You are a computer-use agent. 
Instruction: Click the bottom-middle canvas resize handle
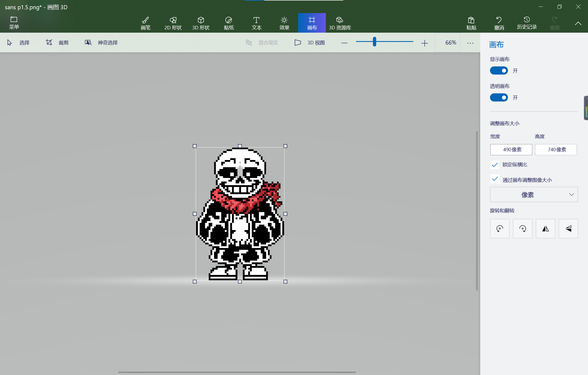(x=240, y=282)
